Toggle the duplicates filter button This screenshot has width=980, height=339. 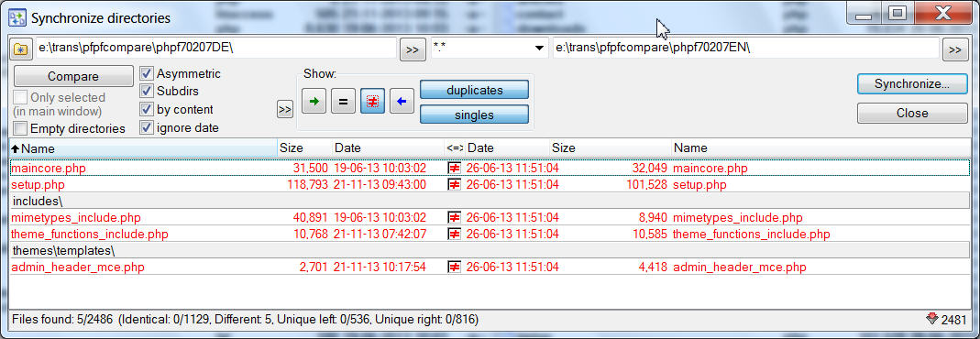[x=474, y=90]
